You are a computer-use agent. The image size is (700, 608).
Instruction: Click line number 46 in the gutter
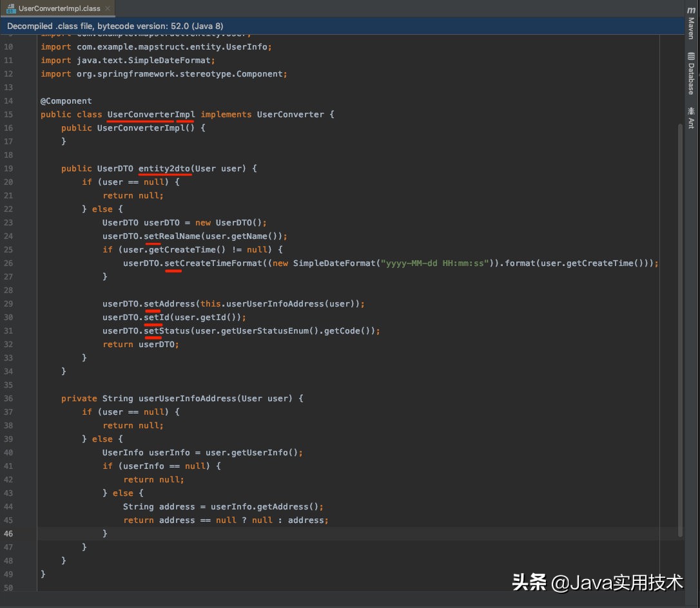pos(8,533)
